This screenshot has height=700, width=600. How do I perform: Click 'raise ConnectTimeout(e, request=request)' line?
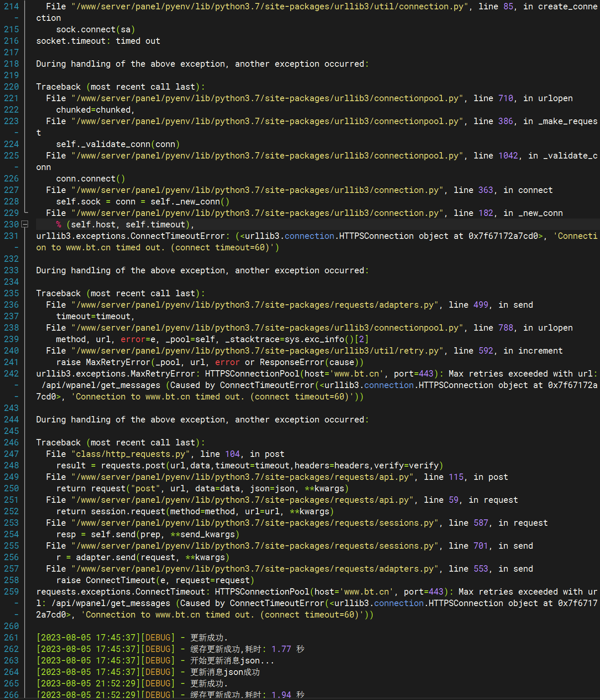[155, 580]
